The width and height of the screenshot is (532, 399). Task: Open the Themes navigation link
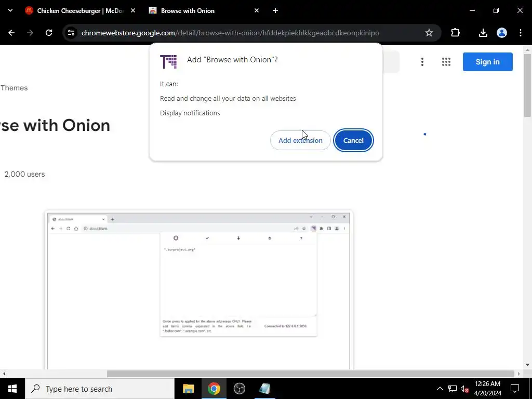14,88
